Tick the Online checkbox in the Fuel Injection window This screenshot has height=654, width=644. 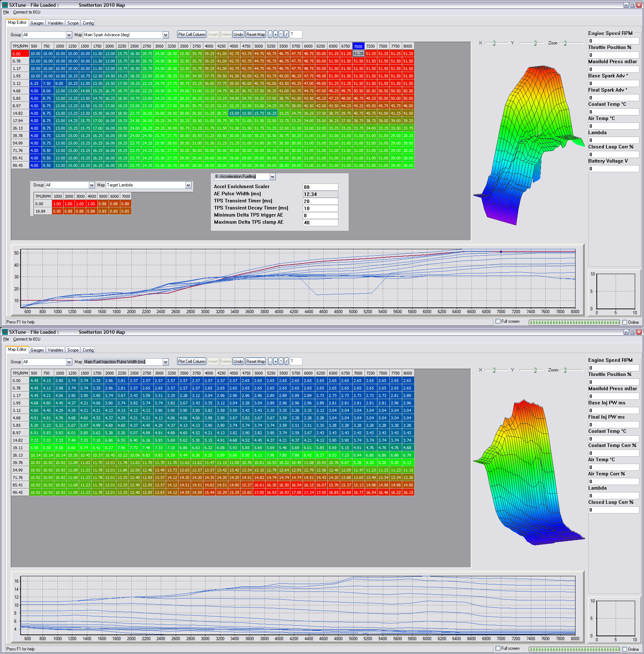(x=625, y=649)
